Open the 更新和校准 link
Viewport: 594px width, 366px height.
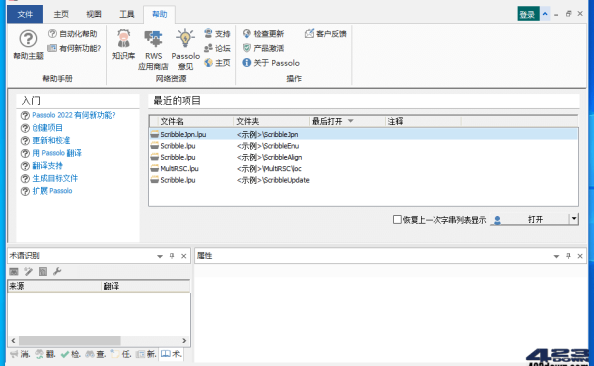[x=51, y=141]
